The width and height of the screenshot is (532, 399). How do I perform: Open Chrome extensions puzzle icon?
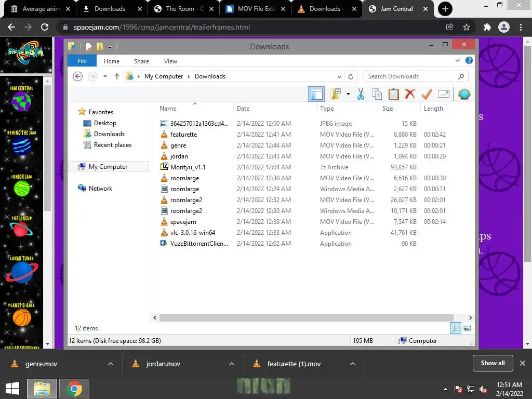pos(487,27)
